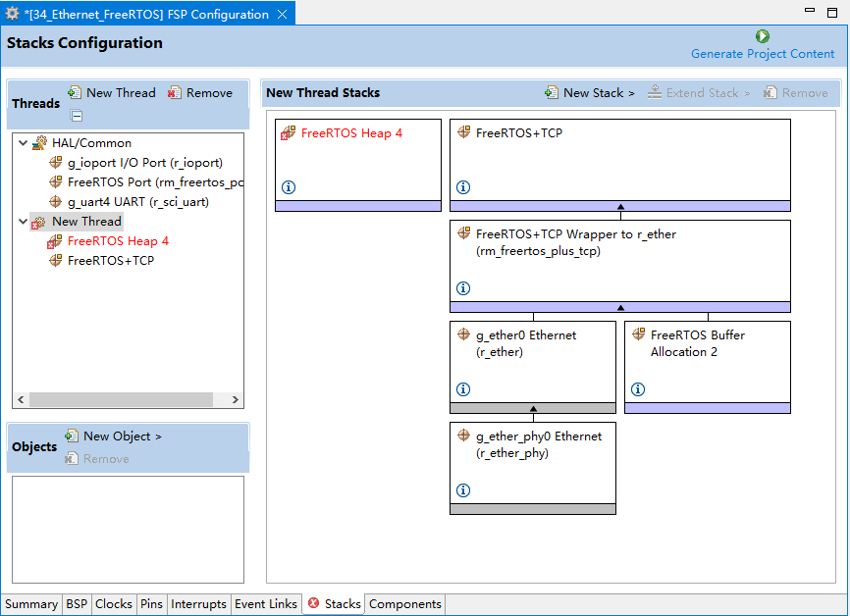Click the Remove thread icon in Threads panel
The height and width of the screenshot is (616, 850).
[175, 92]
